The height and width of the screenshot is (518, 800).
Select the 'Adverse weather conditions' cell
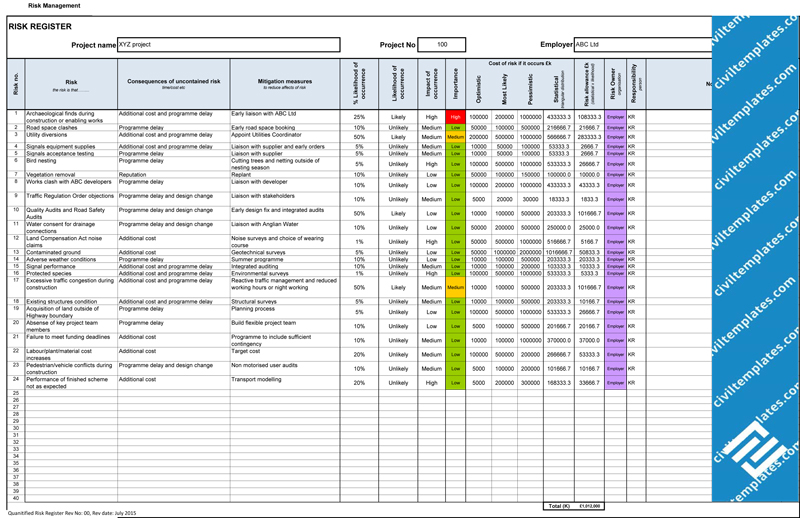click(71, 259)
